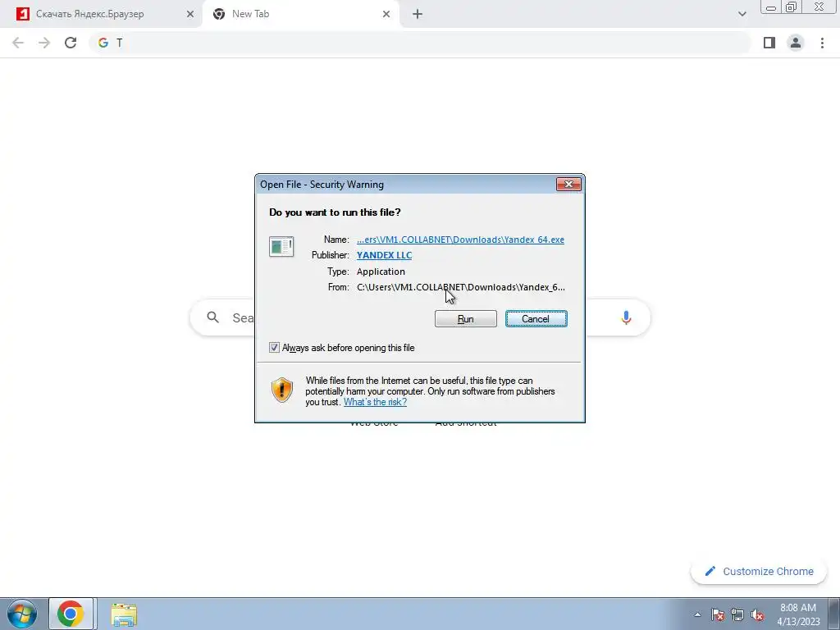Open the Chrome three-dot menu
Screen dimensions: 840x630
point(822,43)
